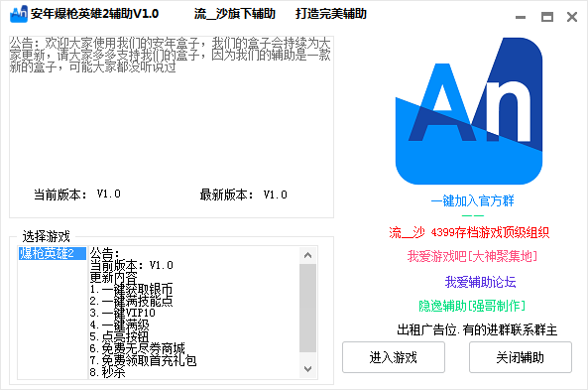Click the title text 打造完美辅助
The height and width of the screenshot is (390, 588).
click(x=331, y=14)
